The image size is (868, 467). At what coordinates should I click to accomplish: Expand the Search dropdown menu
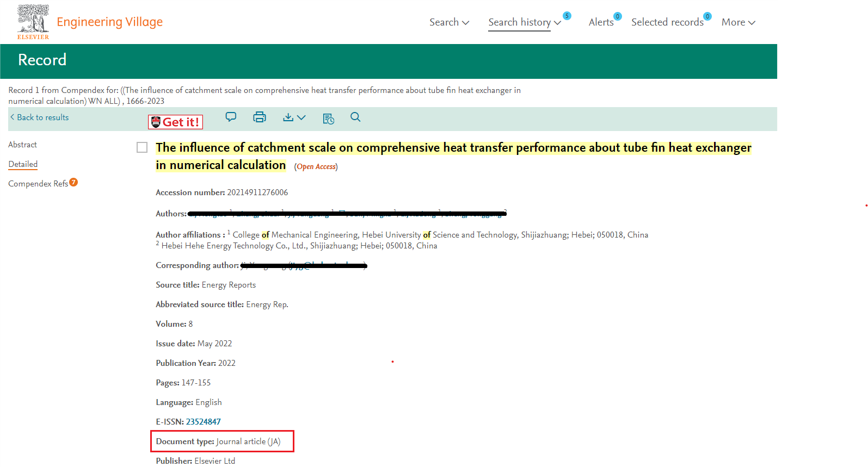point(449,22)
